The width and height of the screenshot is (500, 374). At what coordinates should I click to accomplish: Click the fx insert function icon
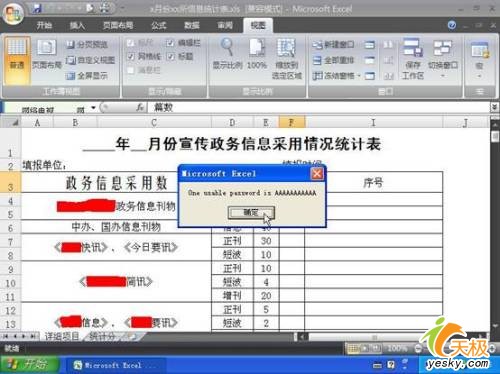click(140, 107)
